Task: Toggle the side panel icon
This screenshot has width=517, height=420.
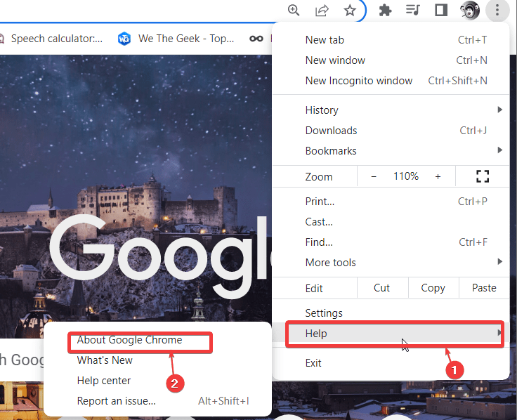Action: tap(441, 11)
